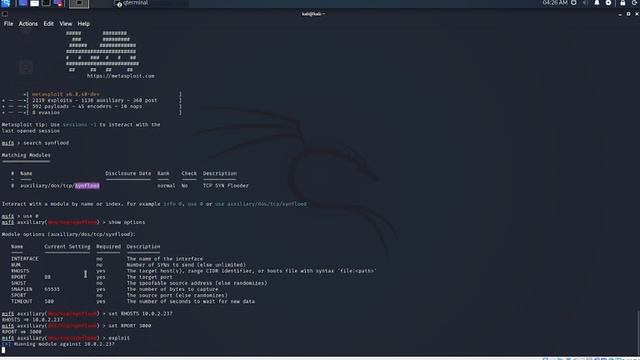
Task: Click the 04:26 AM panel clock
Action: 555,3
